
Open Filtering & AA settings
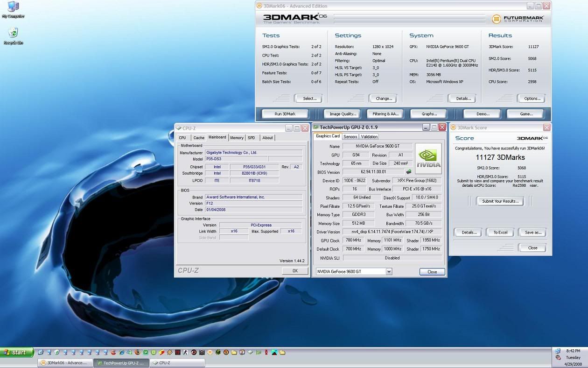[385, 114]
